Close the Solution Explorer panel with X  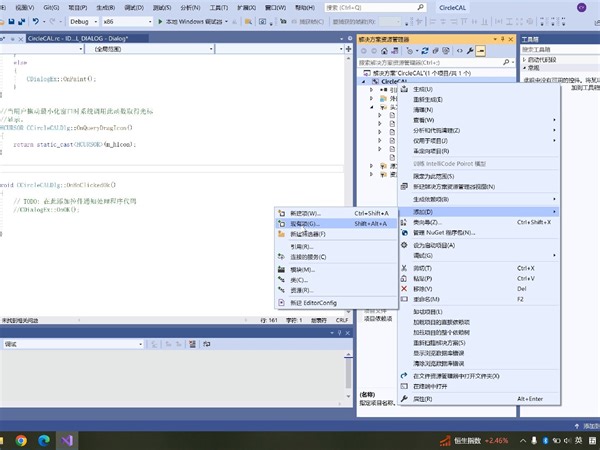pyautogui.click(x=511, y=39)
